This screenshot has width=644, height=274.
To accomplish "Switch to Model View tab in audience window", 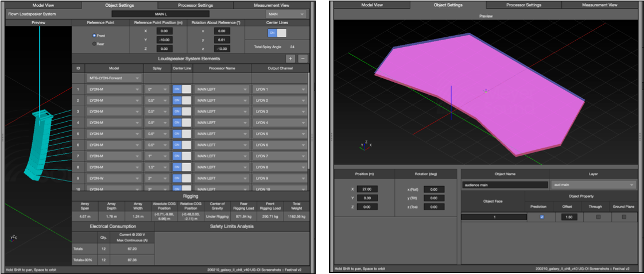I will [372, 5].
